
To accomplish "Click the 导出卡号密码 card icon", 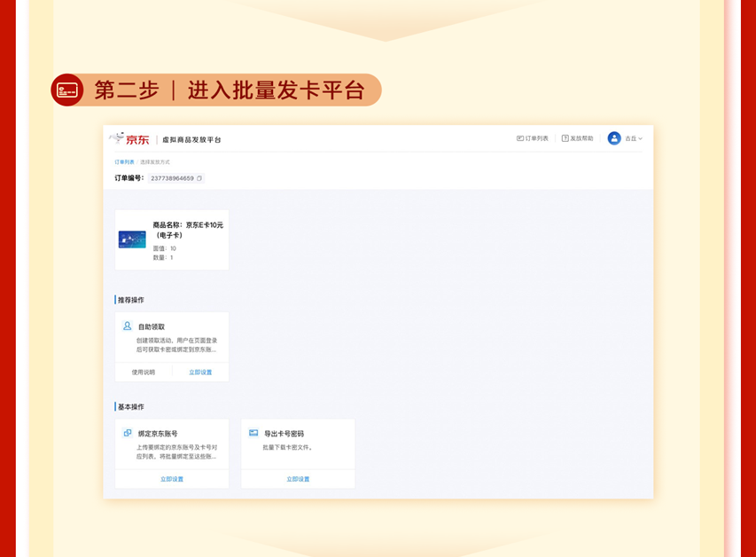I will 253,433.
